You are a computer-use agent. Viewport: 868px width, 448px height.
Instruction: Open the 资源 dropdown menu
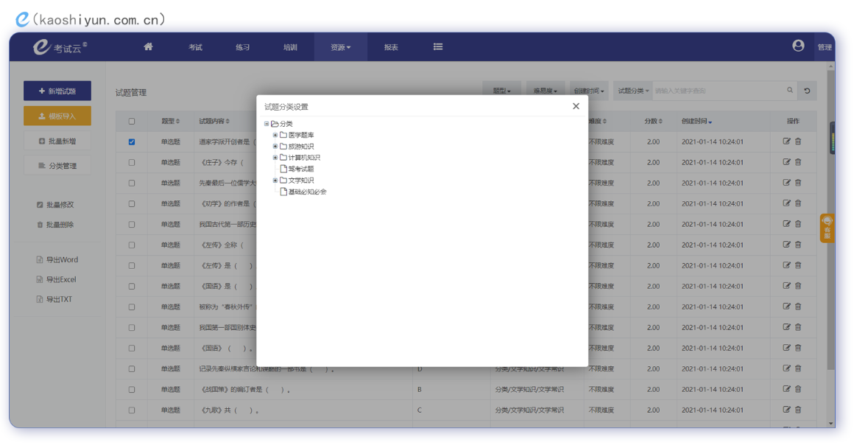[340, 47]
